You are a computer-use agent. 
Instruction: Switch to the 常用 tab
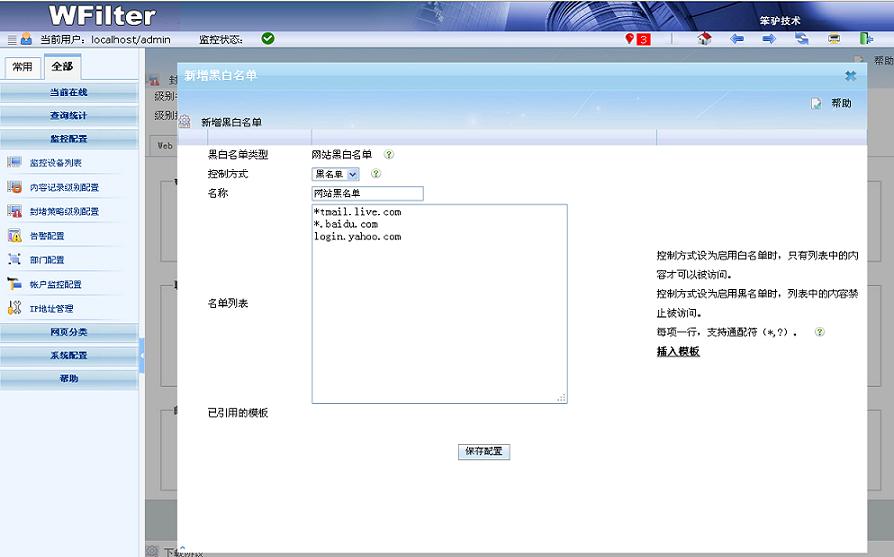coord(22,67)
